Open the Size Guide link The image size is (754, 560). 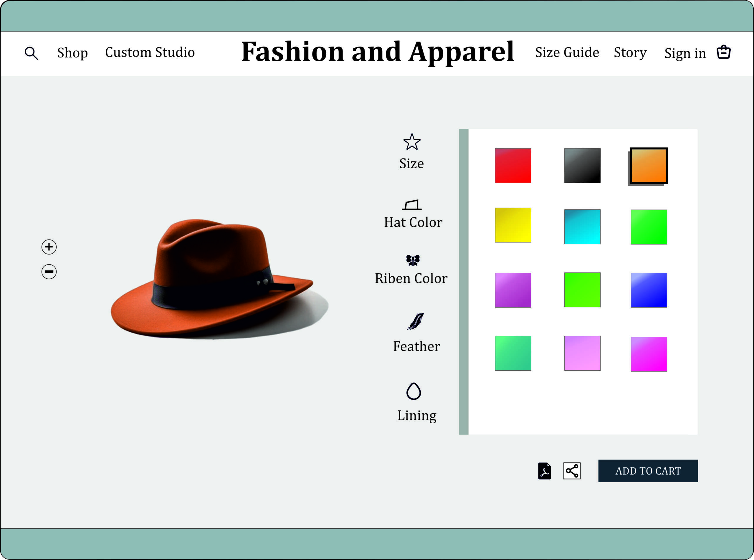pos(567,52)
